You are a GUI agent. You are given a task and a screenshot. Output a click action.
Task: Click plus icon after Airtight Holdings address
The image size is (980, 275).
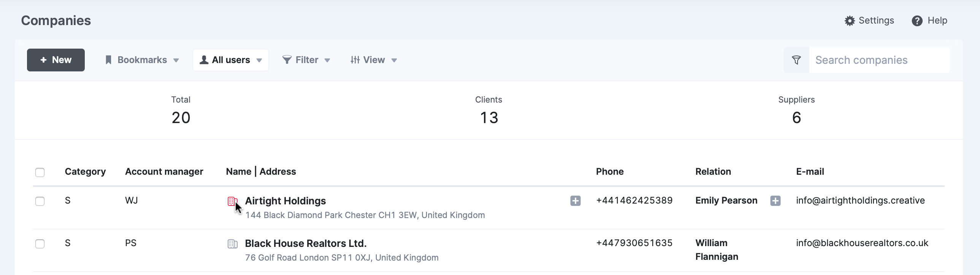point(575,201)
